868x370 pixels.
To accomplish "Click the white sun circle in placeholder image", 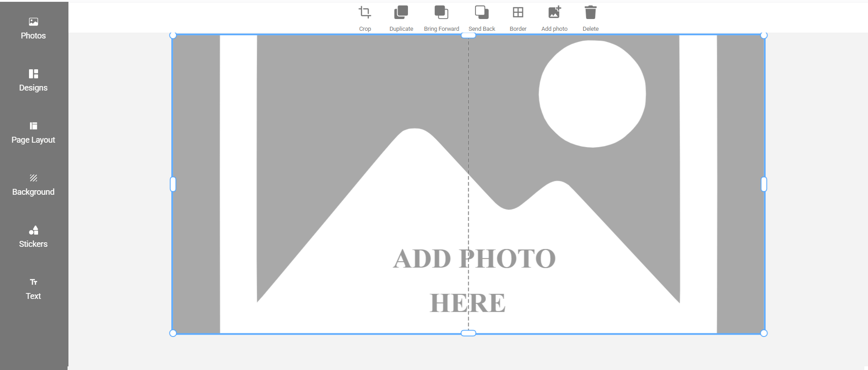I will (592, 94).
